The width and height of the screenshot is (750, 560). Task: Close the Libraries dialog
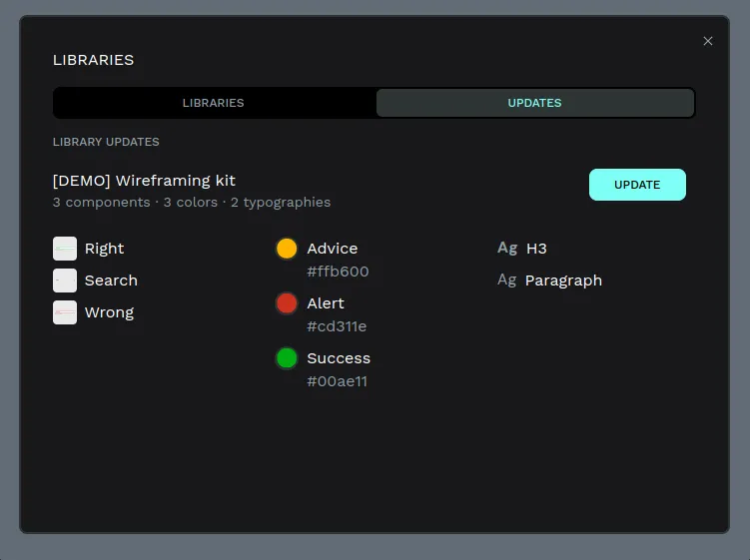tap(708, 41)
